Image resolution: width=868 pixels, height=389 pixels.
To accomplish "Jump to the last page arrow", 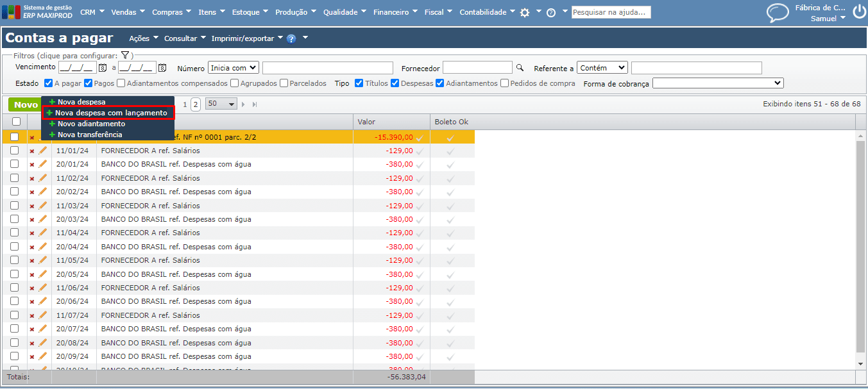I will 255,104.
